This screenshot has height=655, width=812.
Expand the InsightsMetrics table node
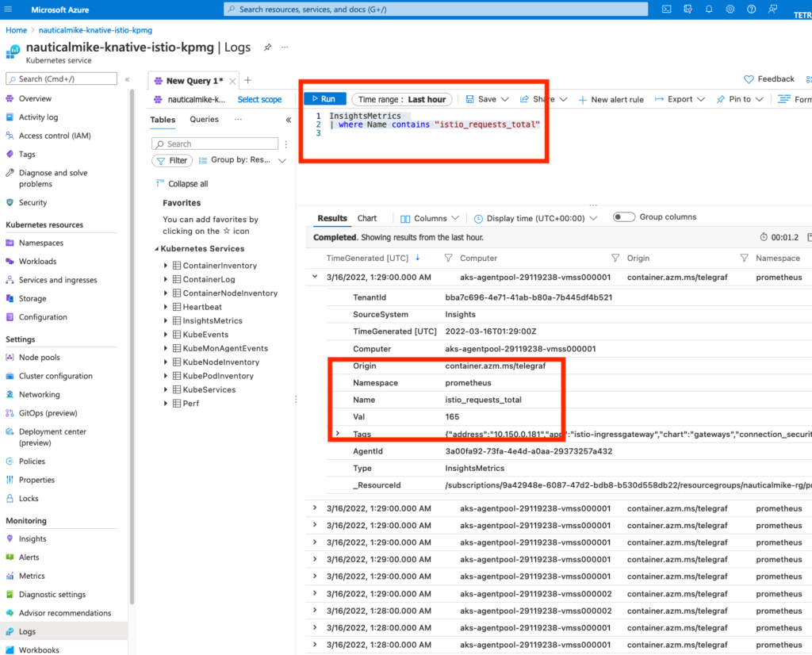coord(166,320)
